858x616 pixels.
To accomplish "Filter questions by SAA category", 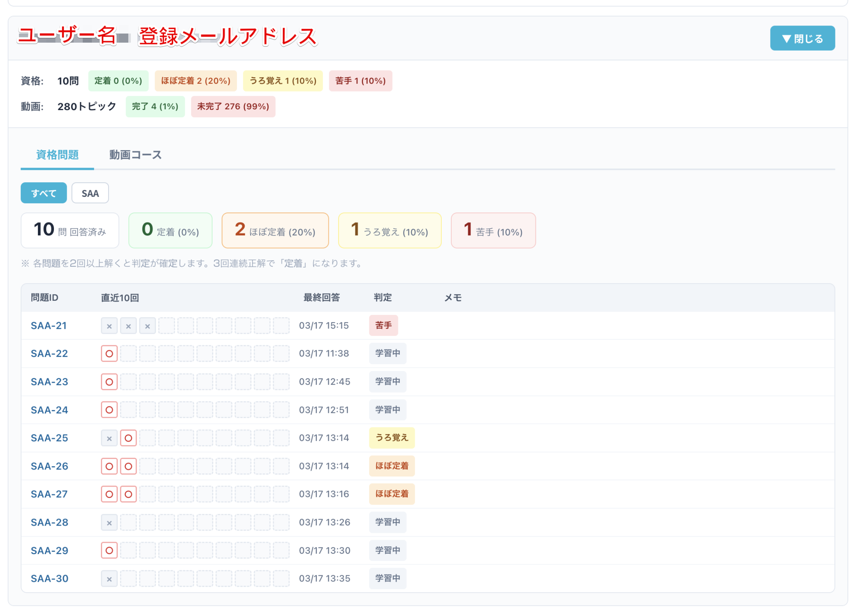I will point(90,193).
